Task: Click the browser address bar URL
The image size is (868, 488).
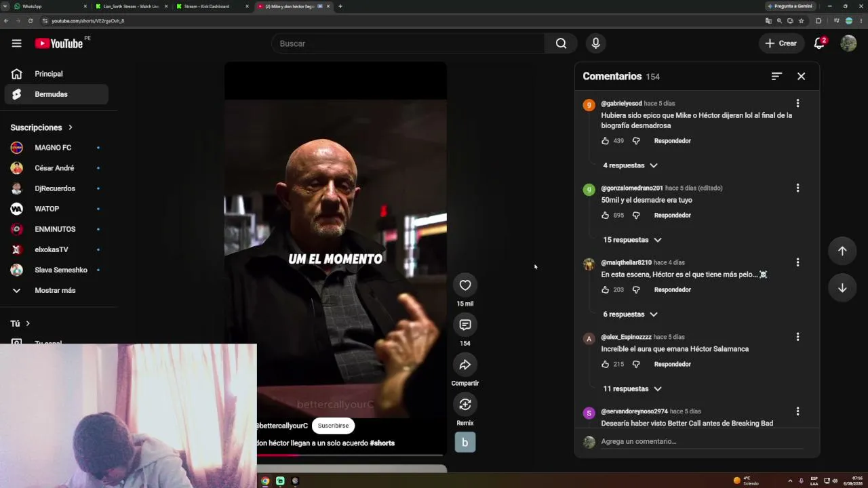Action: click(x=88, y=21)
